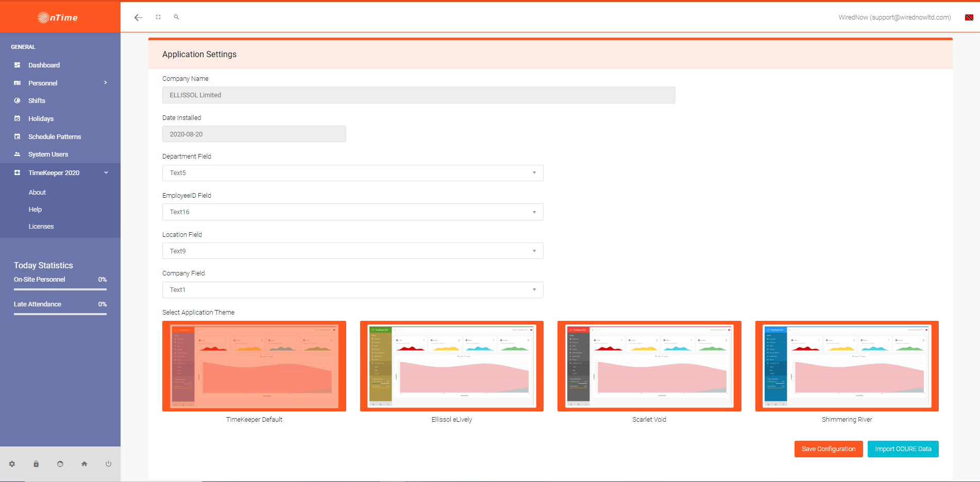Viewport: 980px width, 482px height.
Task: Click the home icon in sidebar footer
Action: pyautogui.click(x=84, y=464)
